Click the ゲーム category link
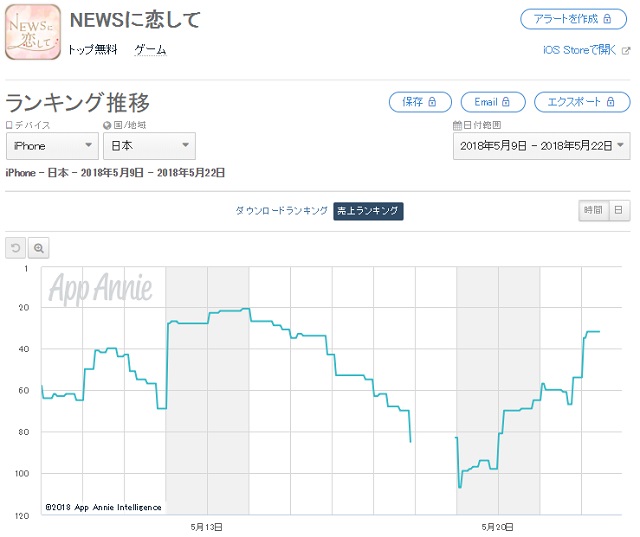Image resolution: width=640 pixels, height=537 pixels. [x=150, y=50]
